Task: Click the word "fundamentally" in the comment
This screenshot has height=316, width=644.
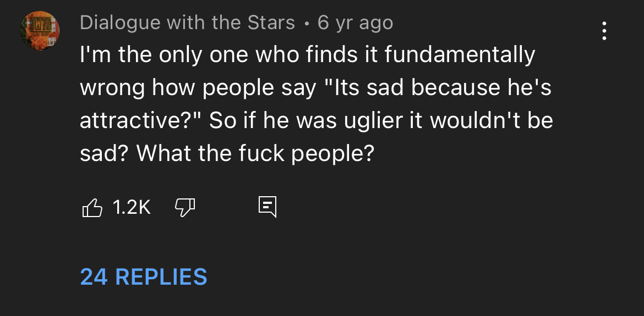Action: click(x=460, y=56)
